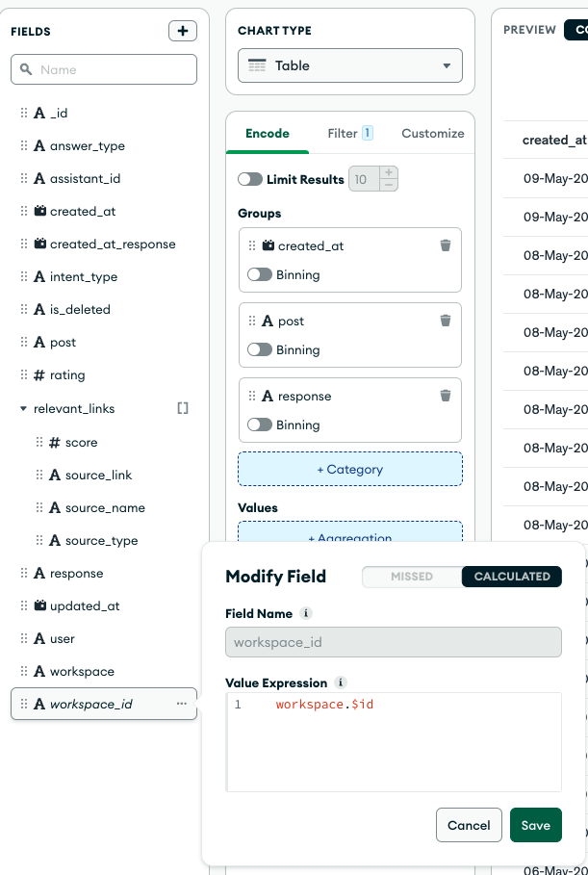Viewport: 588px width, 875px height.
Task: Turn on Binning for response group
Action: tap(260, 425)
